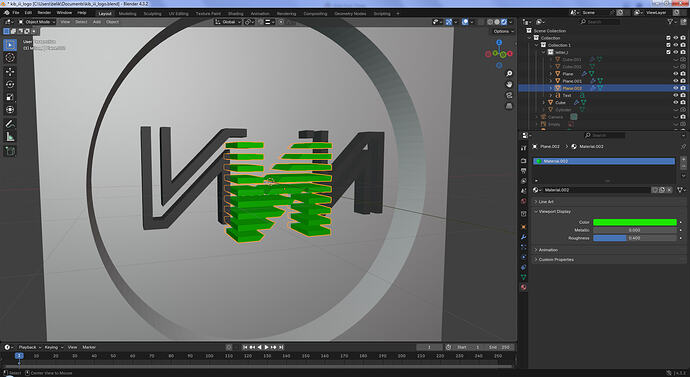Select the Annotate tool
Screen dimensions: 690x377
(10, 124)
